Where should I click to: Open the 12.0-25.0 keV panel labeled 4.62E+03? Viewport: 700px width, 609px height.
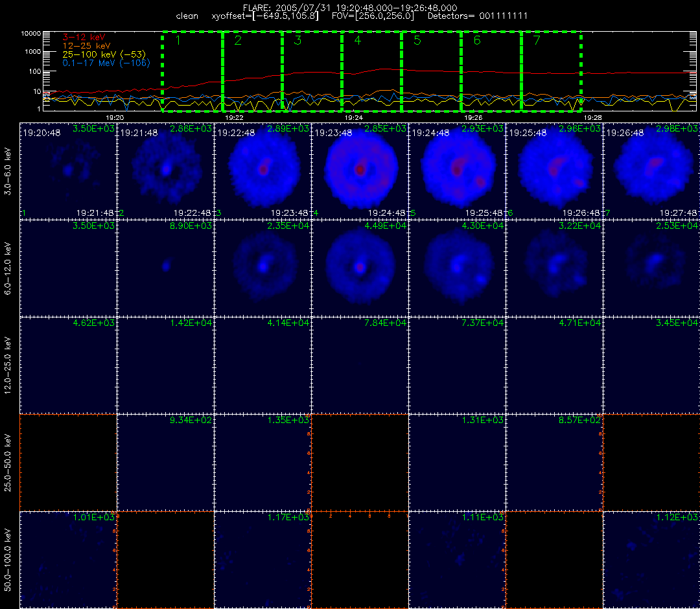[68, 365]
